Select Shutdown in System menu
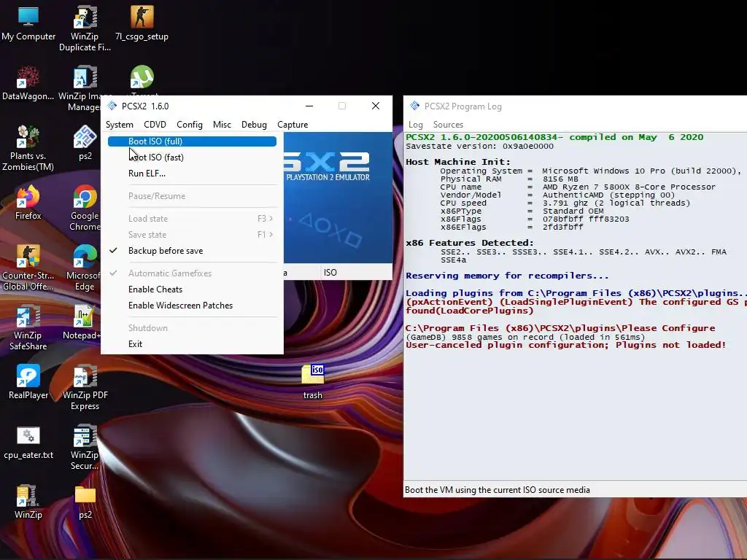The width and height of the screenshot is (747, 560). [193, 328]
